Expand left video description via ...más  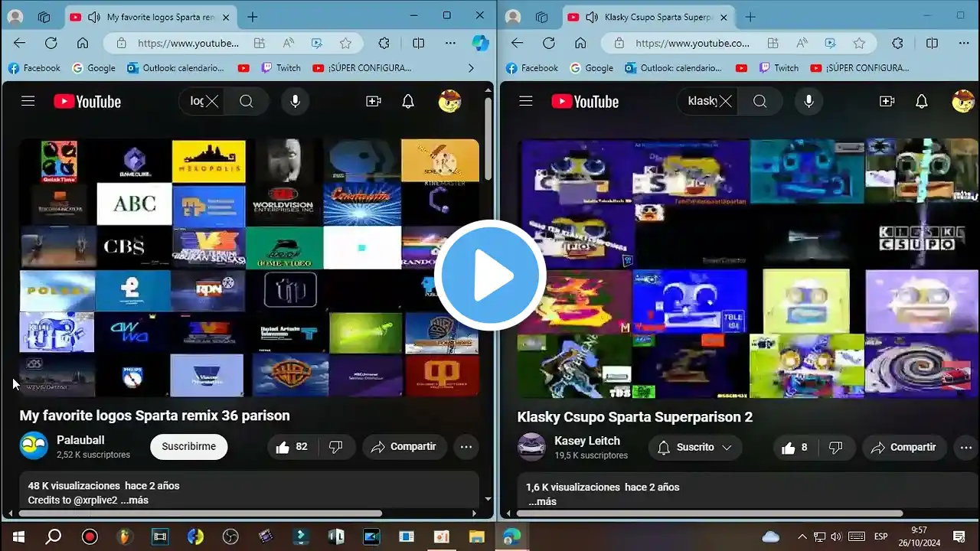coord(133,500)
